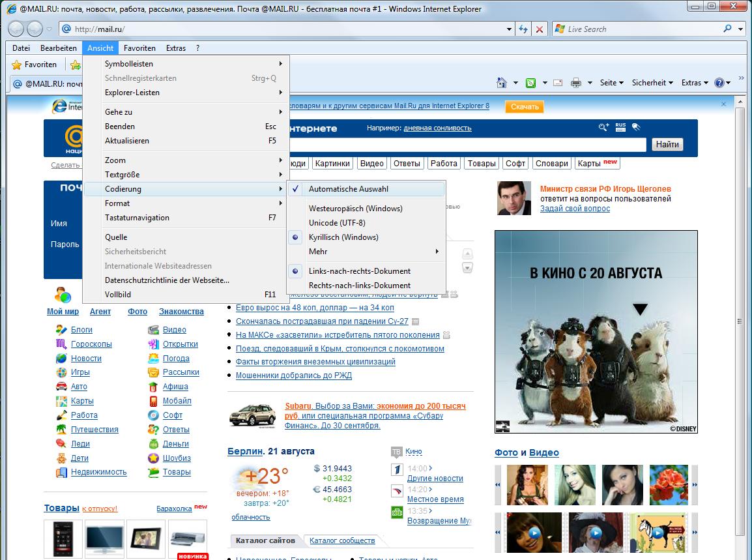Viewport: 752px width, 560px height.
Task: Click the Add to Favorites star icon
Action: 76,65
